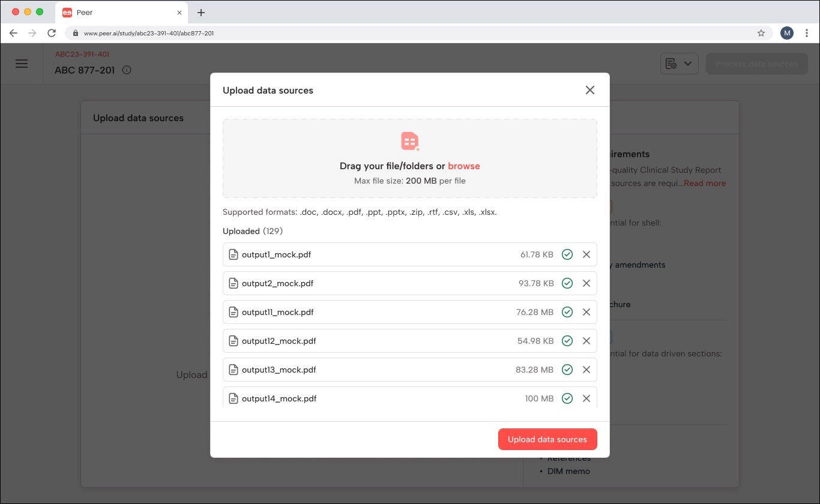Bookmark the page using the star icon
Screen dimensions: 820x504
coord(761,33)
